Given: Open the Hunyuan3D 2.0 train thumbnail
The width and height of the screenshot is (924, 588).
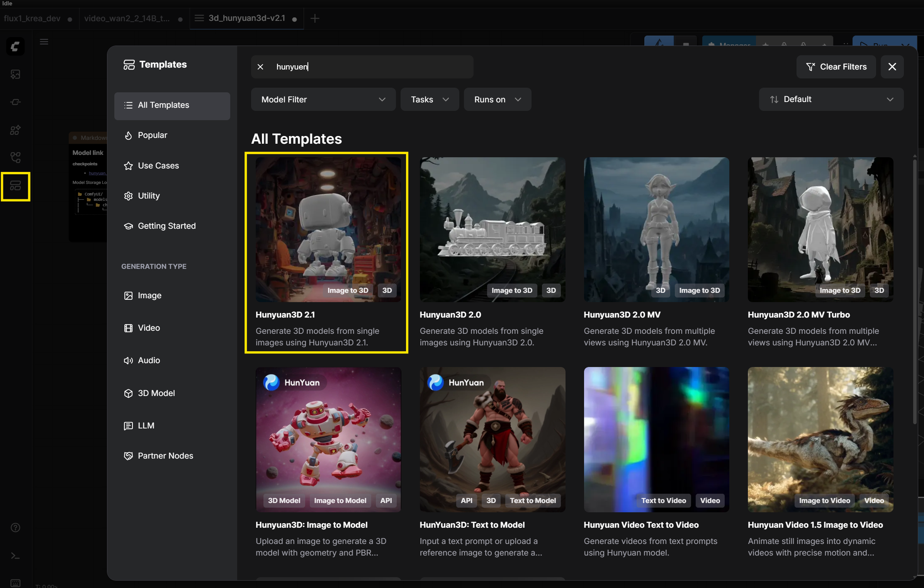Looking at the screenshot, I should coord(493,229).
